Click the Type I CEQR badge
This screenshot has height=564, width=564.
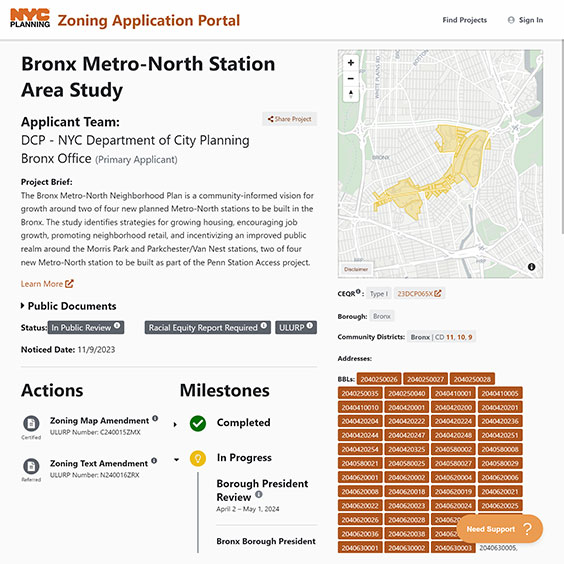379,294
